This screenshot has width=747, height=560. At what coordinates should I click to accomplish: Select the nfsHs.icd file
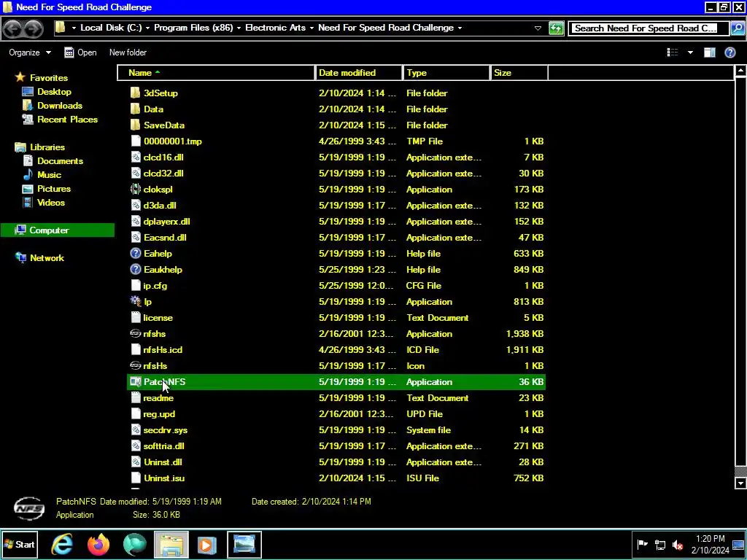pyautogui.click(x=163, y=349)
